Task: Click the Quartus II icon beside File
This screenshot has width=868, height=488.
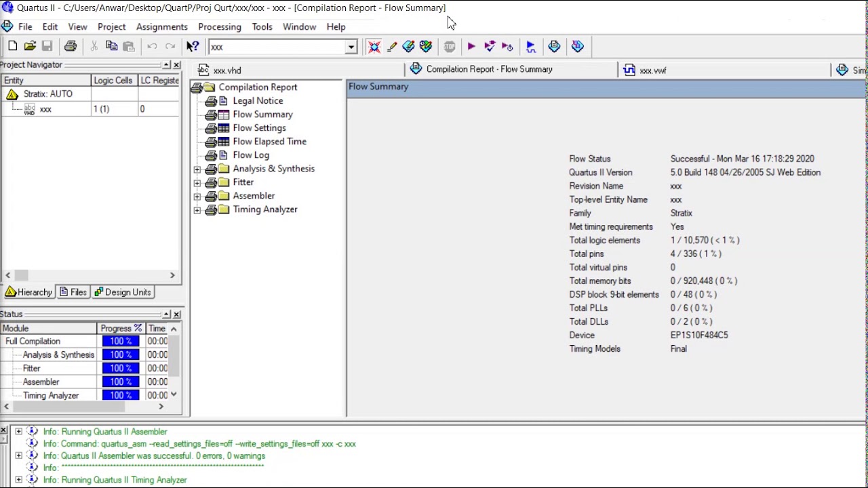Action: point(7,26)
